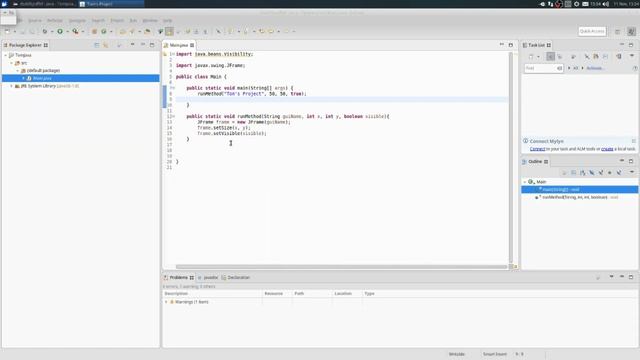Open Outline view menu arrow
Viewport: 640px width, 360px height.
click(632, 172)
